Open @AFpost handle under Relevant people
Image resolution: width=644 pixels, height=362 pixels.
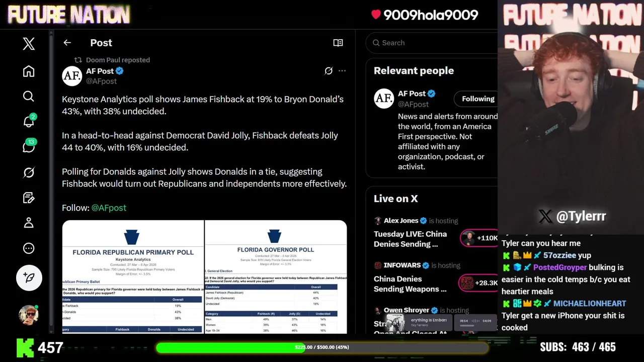pyautogui.click(x=413, y=104)
